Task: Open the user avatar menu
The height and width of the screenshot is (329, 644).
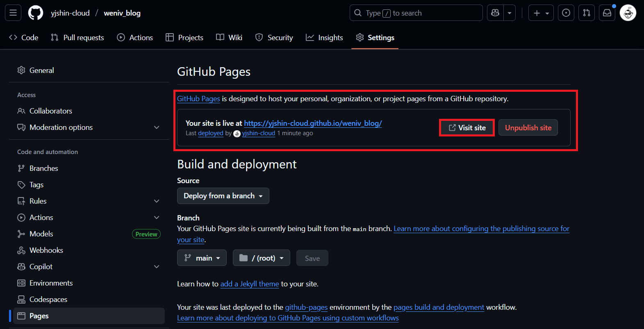Action: (x=628, y=13)
